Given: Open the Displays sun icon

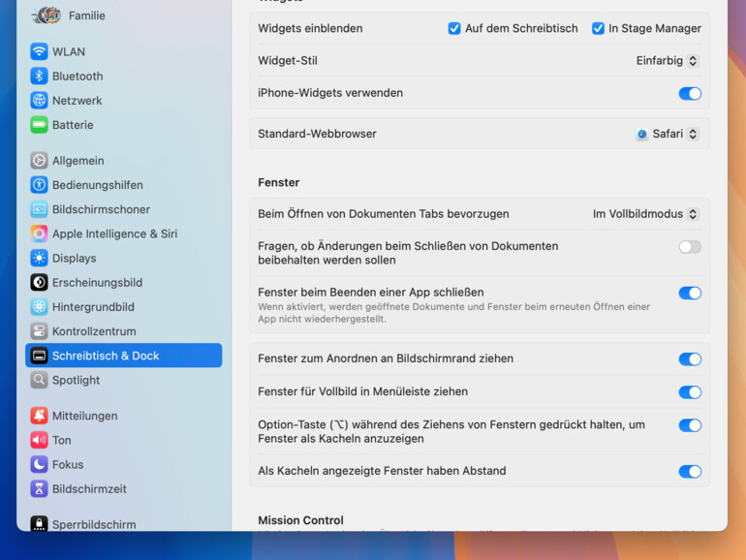Looking at the screenshot, I should click(39, 258).
